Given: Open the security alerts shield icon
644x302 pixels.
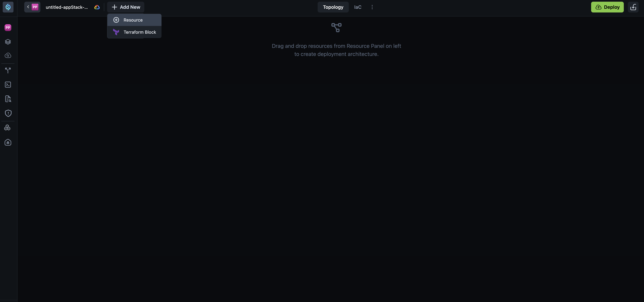Looking at the screenshot, I should click(x=8, y=113).
